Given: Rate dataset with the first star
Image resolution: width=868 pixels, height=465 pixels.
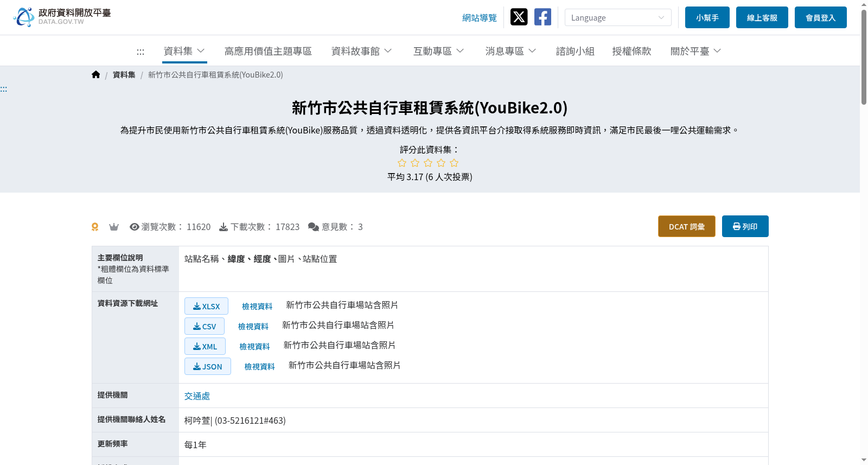Looking at the screenshot, I should pos(402,163).
